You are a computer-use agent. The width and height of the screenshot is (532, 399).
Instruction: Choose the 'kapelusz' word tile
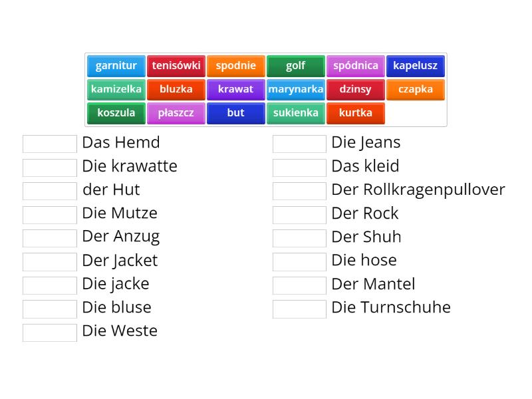click(416, 66)
